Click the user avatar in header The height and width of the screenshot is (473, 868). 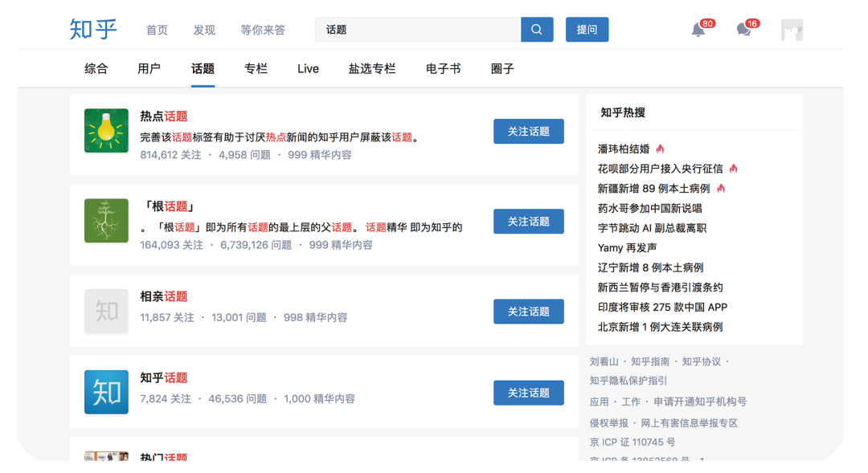[792, 31]
